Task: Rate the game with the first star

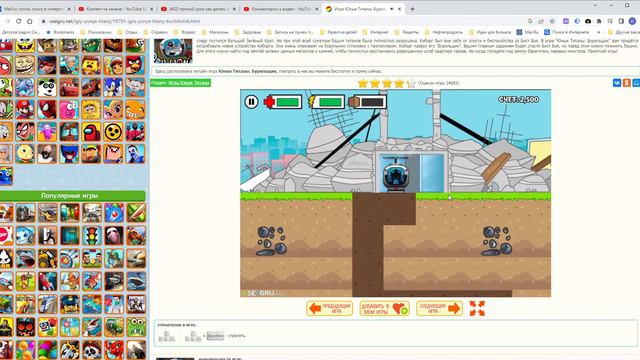Action: 362,83
